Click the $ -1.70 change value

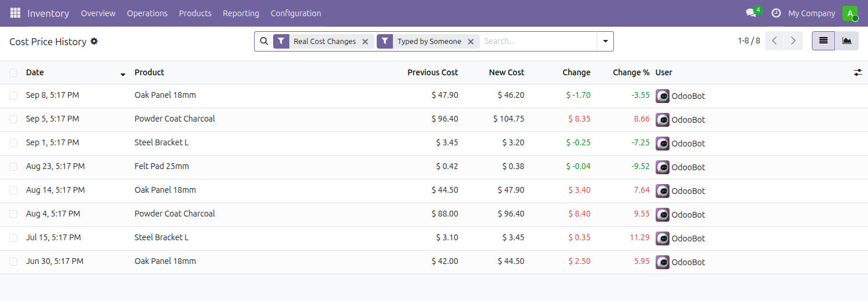[x=578, y=95]
